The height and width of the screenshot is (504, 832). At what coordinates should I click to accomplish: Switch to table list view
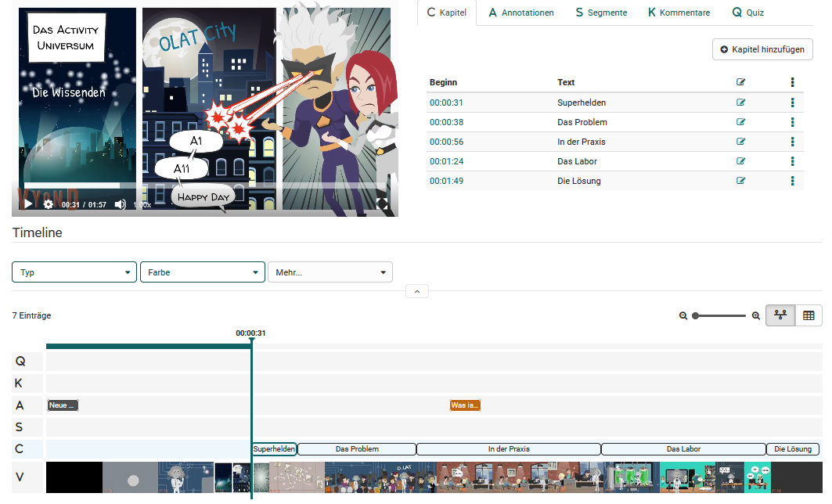(809, 315)
